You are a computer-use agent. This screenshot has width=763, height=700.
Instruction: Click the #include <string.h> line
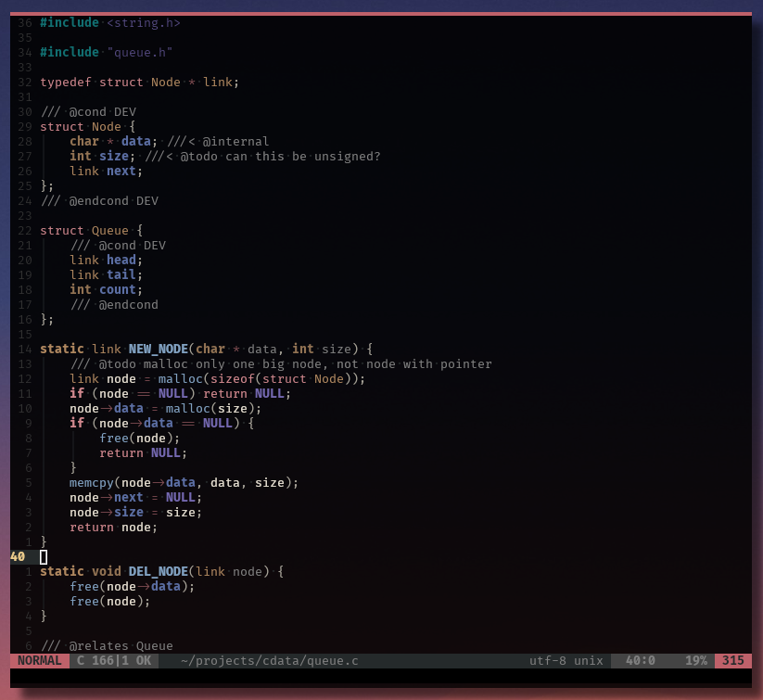point(110,23)
